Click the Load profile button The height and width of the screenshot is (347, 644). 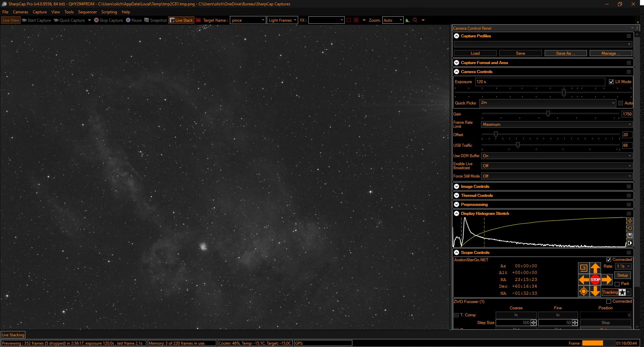pyautogui.click(x=475, y=53)
